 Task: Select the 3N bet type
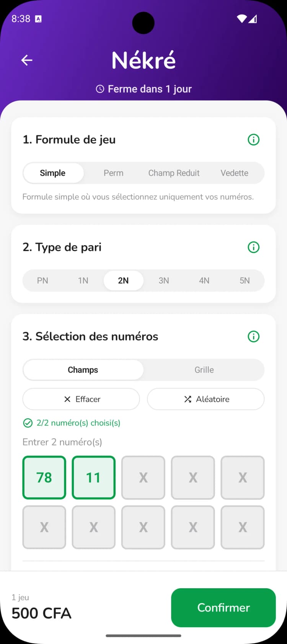click(164, 280)
